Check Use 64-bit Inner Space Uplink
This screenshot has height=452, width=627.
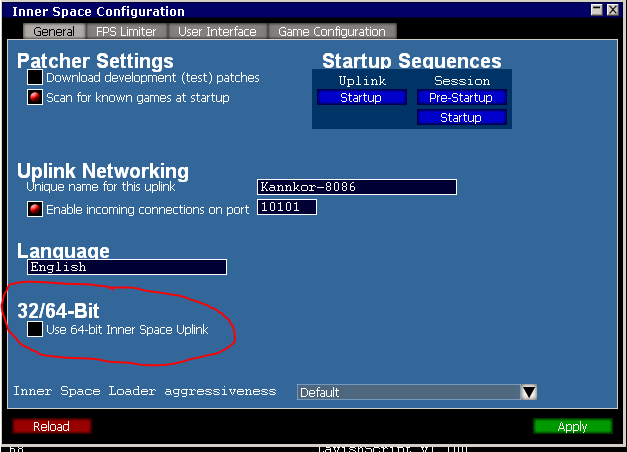click(35, 329)
